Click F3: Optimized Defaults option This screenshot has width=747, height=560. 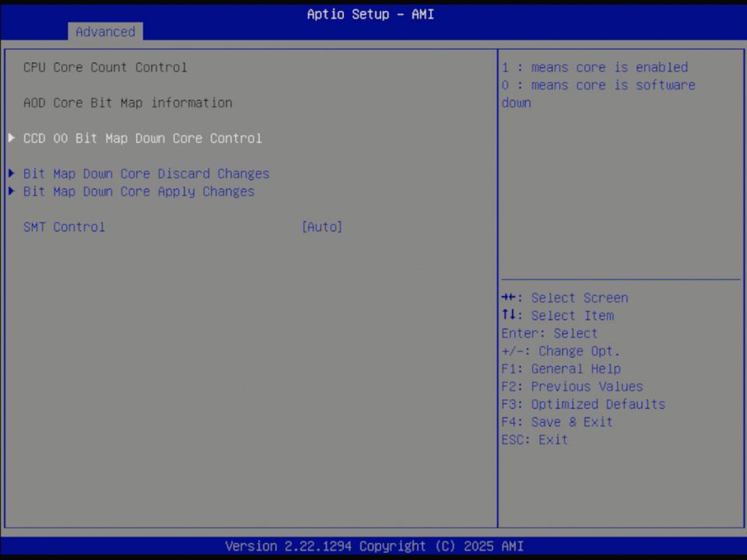pyautogui.click(x=583, y=404)
